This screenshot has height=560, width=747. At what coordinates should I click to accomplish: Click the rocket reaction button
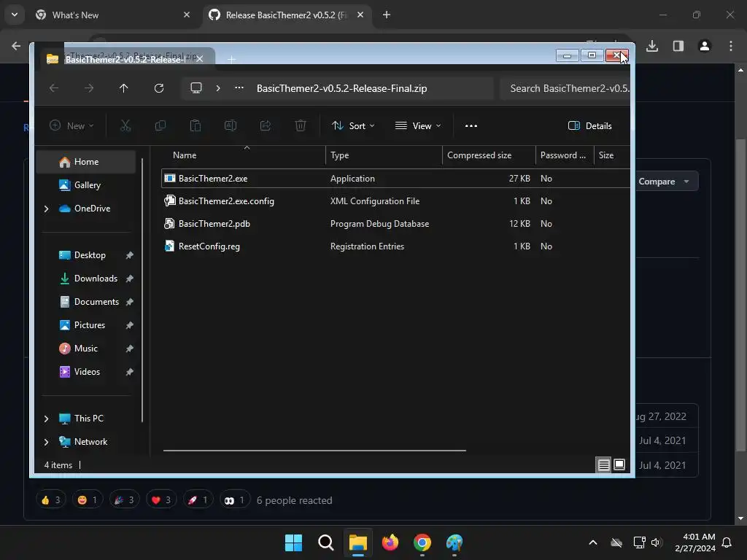pyautogui.click(x=198, y=500)
